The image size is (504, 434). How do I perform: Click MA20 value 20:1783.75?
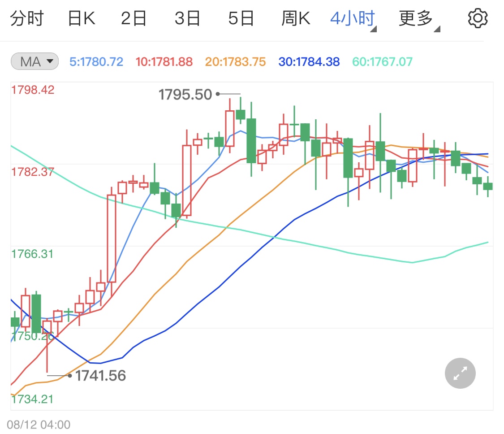coord(235,62)
